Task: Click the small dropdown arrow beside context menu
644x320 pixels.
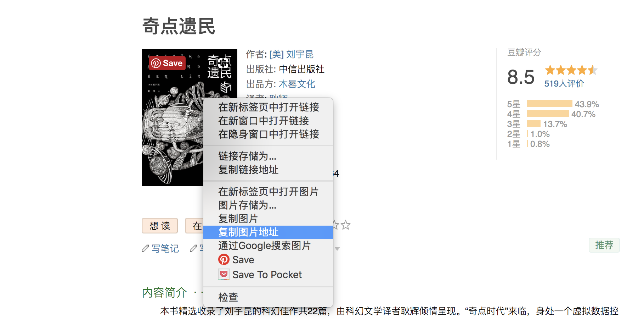Action: tap(337, 249)
